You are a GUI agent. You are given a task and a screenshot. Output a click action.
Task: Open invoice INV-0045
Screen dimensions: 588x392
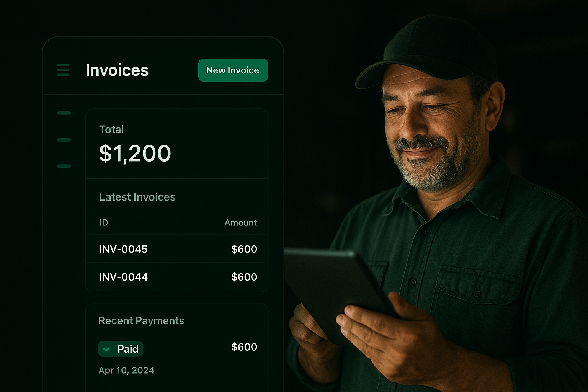(x=177, y=249)
